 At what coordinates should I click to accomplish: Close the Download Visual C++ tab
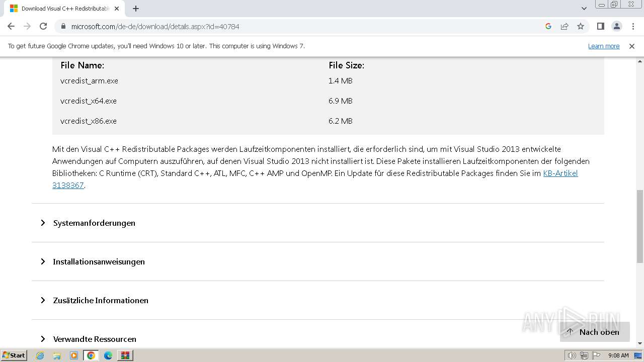pos(117,9)
